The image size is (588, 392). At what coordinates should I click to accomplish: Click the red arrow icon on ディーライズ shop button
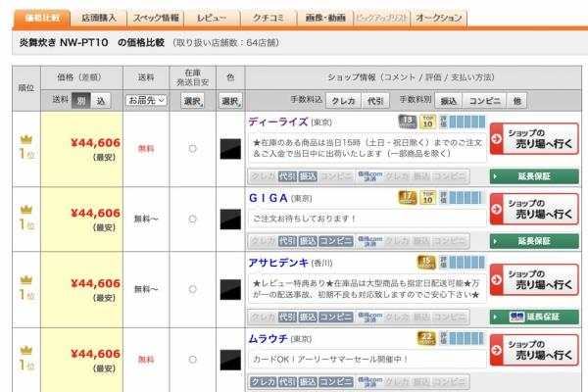point(497,139)
